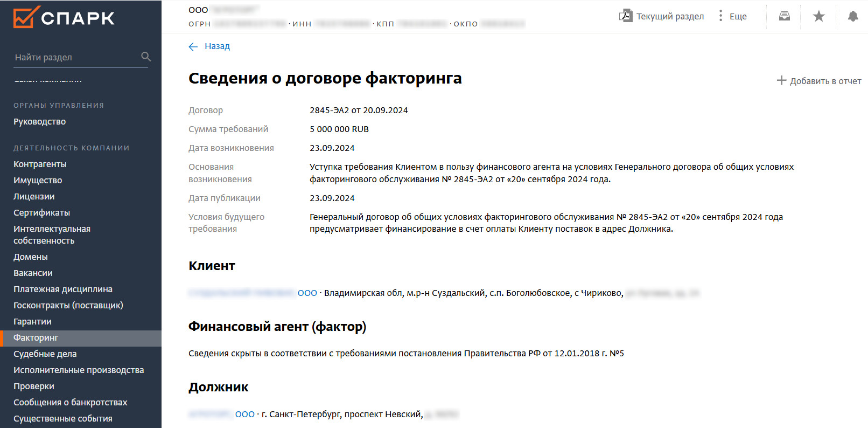The image size is (868, 428).
Task: Open the Руководство section
Action: [40, 122]
